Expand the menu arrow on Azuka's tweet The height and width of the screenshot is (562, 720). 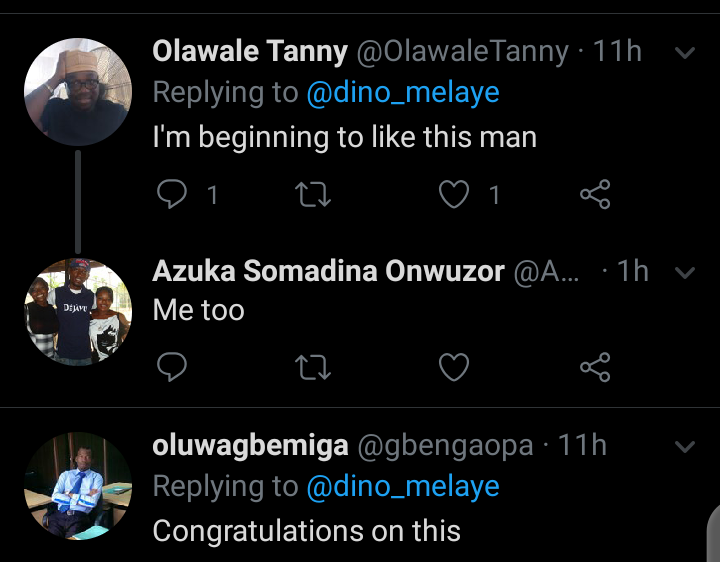685,273
